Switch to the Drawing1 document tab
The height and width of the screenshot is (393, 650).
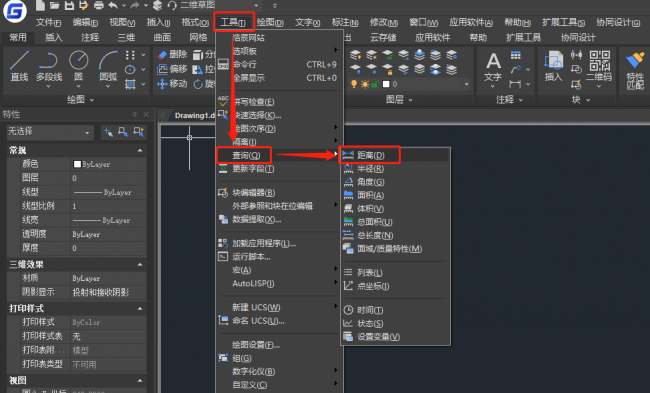(194, 115)
